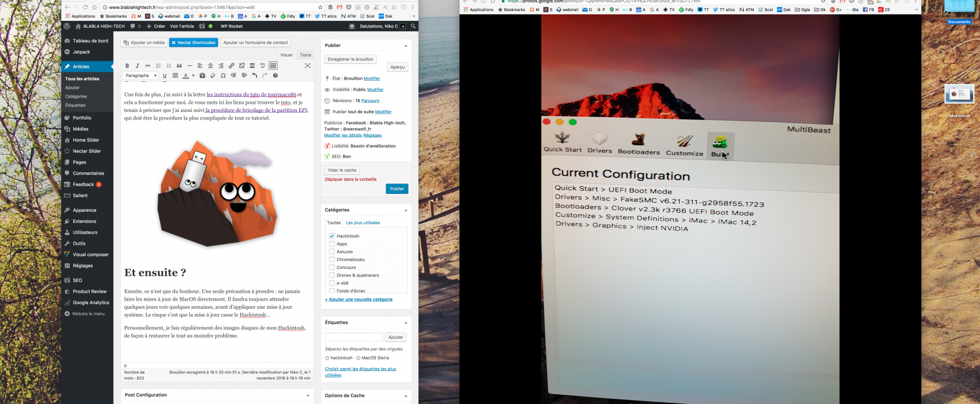The width and height of the screenshot is (980, 404).
Task: Collapse the Catégories panel
Action: point(405,210)
